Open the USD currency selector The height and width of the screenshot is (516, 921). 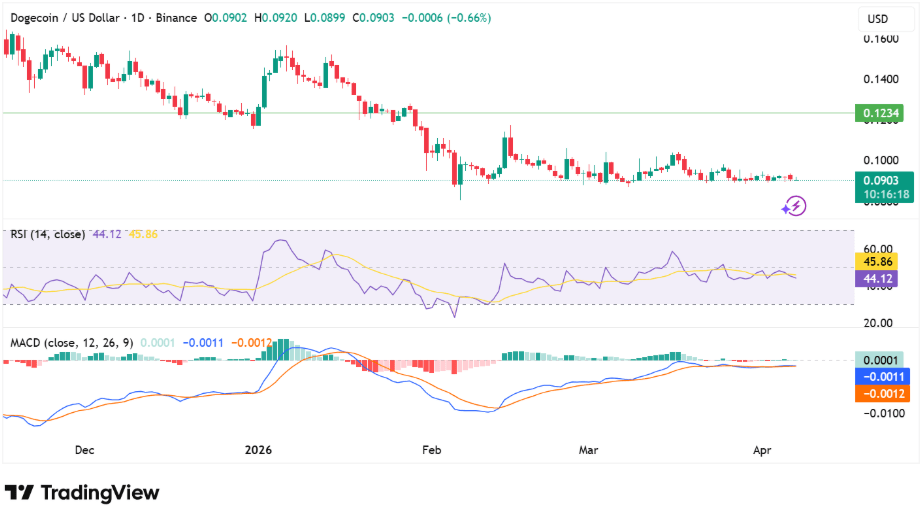click(877, 19)
